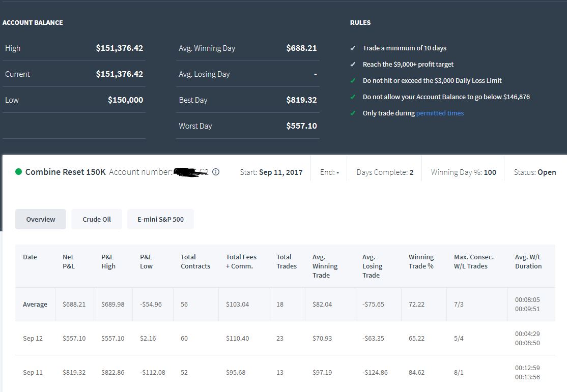567x392 pixels.
Task: Click green checkmark for Daily Loss Limit rule
Action: 353,80
